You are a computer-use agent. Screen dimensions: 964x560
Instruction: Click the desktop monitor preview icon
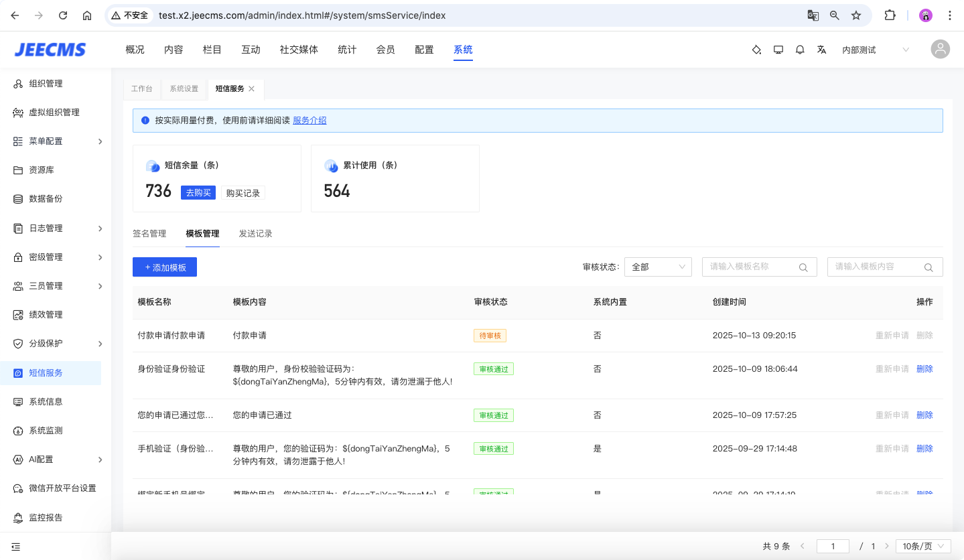778,50
